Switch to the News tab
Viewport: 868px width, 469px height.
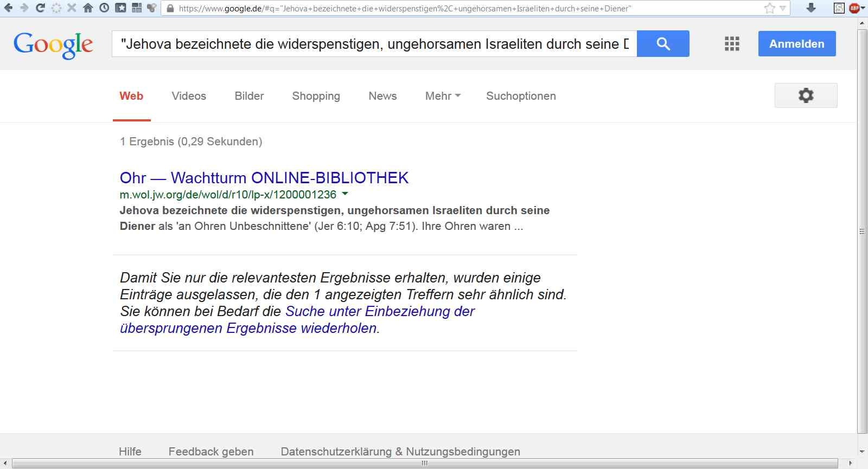coord(382,96)
